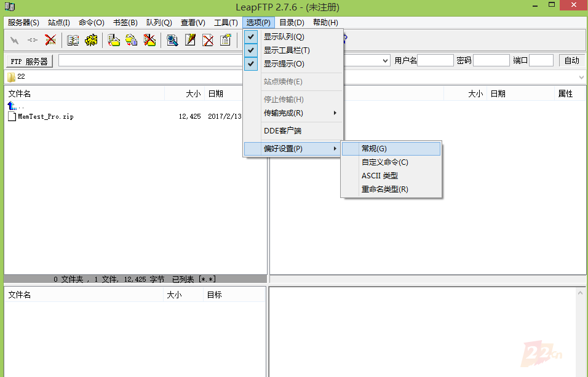Screen dimensions: 588x377
Task: Click the pencil edit file icon
Action: tap(190, 40)
